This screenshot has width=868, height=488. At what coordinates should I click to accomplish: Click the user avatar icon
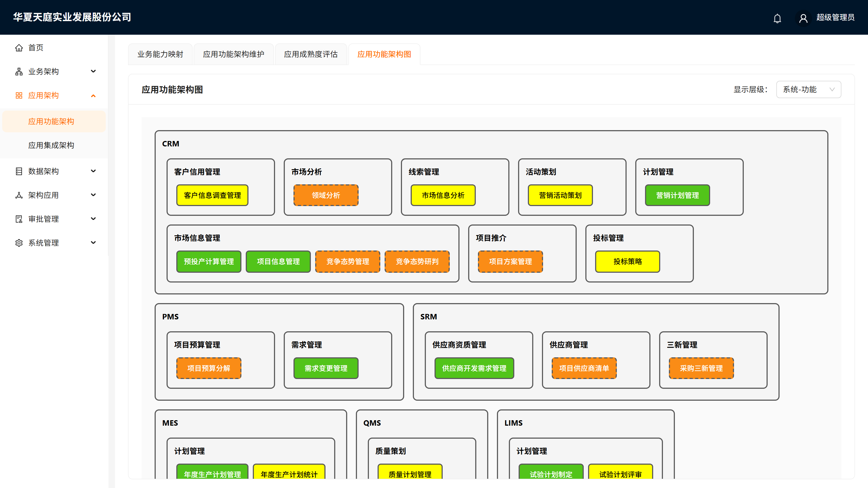pos(803,18)
